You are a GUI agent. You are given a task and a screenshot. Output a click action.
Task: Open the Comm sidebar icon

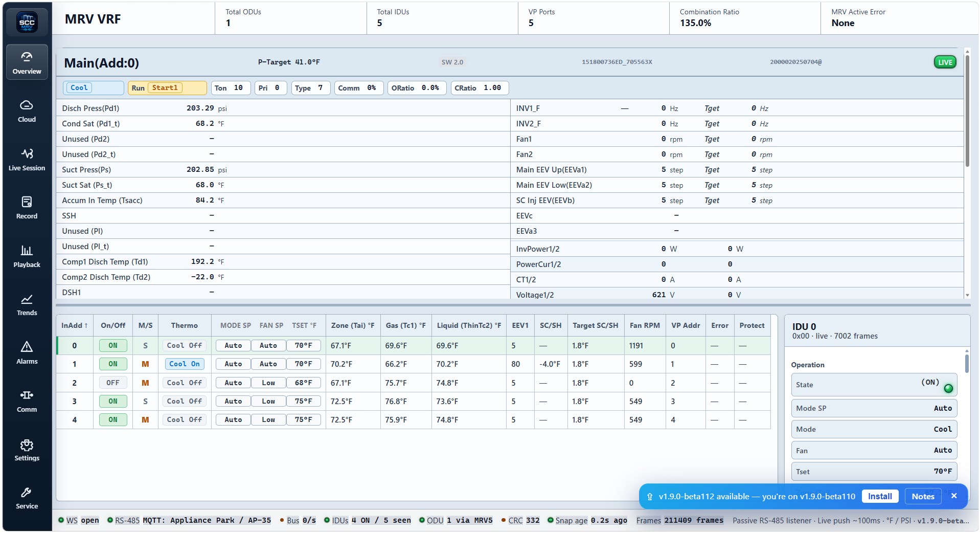click(27, 395)
